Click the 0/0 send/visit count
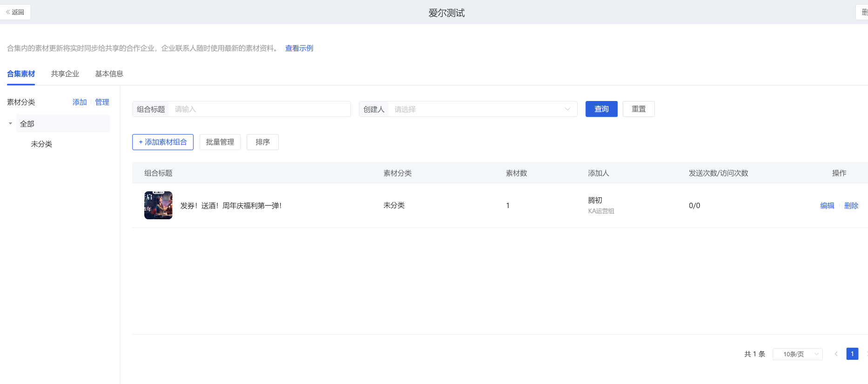This screenshot has height=384, width=868. tap(694, 205)
